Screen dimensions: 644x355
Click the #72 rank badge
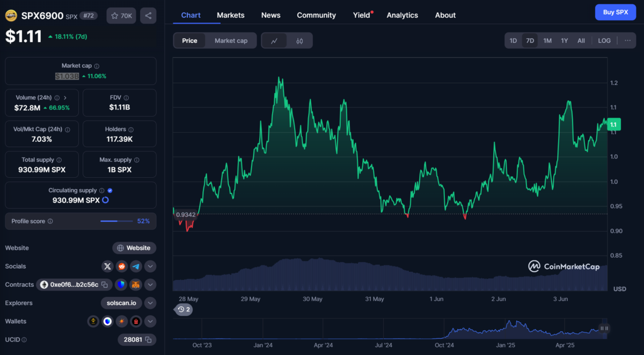[89, 16]
